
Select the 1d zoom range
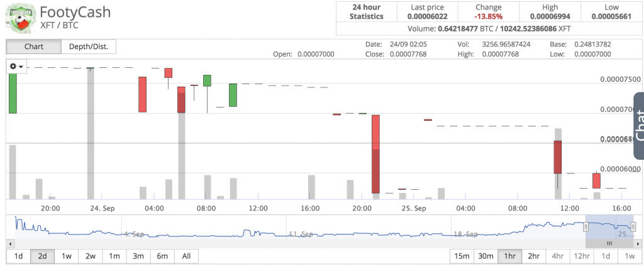pyautogui.click(x=18, y=256)
